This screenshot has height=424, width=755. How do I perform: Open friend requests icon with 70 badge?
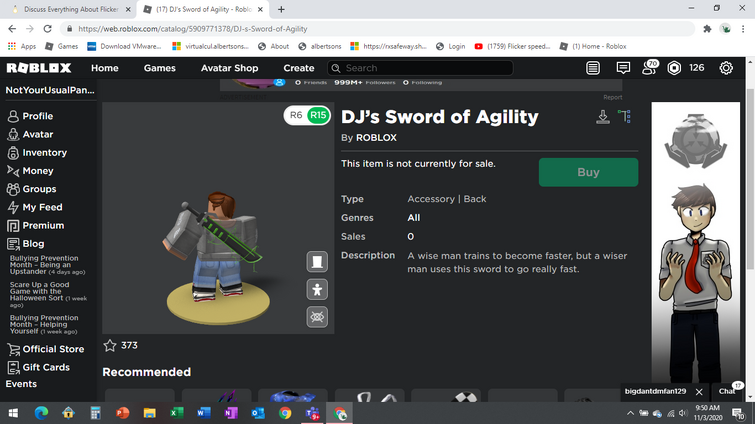[x=650, y=67]
